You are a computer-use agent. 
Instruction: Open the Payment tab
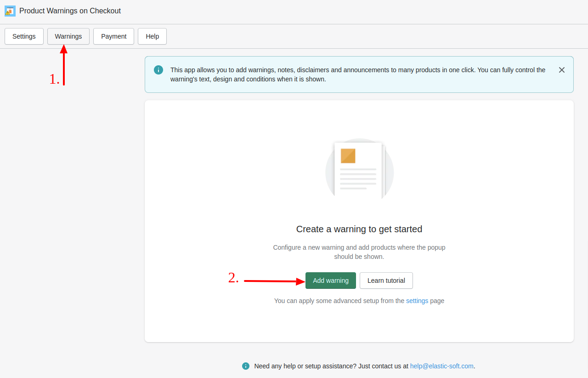pyautogui.click(x=114, y=36)
